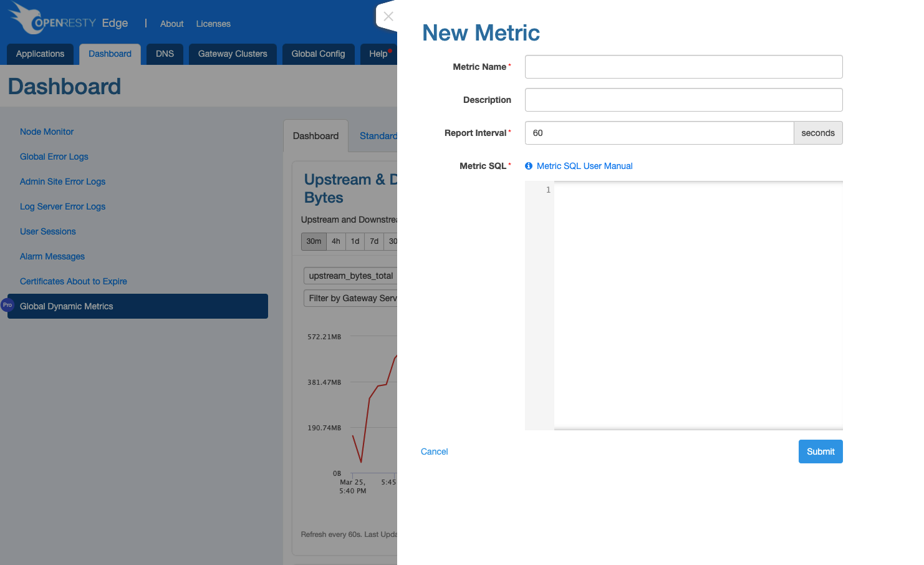Click the 190.74MB y-axis label

click(x=324, y=428)
